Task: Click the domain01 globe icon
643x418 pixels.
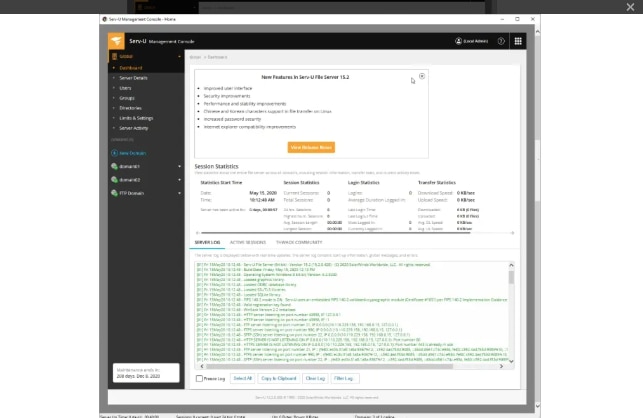Action: pyautogui.click(x=114, y=166)
